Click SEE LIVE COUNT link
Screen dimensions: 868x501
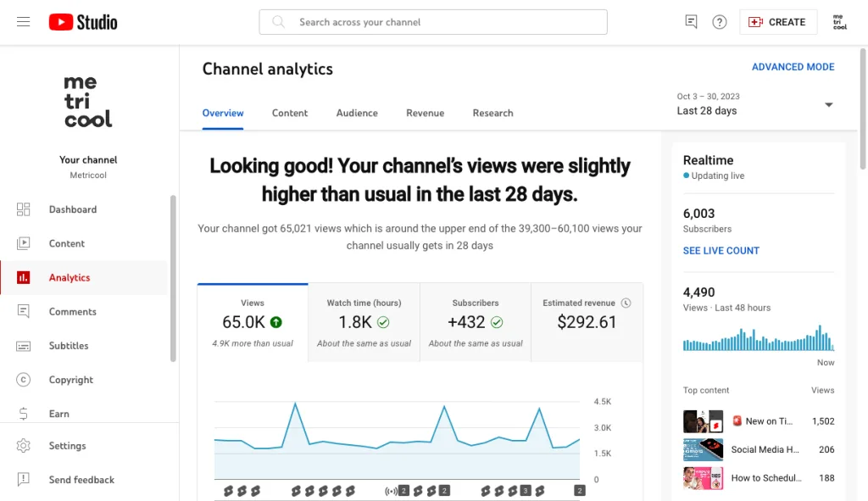721,251
